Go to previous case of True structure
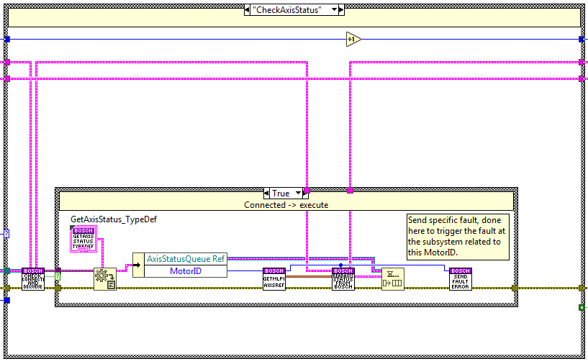This screenshot has height=364, width=588. click(x=266, y=194)
